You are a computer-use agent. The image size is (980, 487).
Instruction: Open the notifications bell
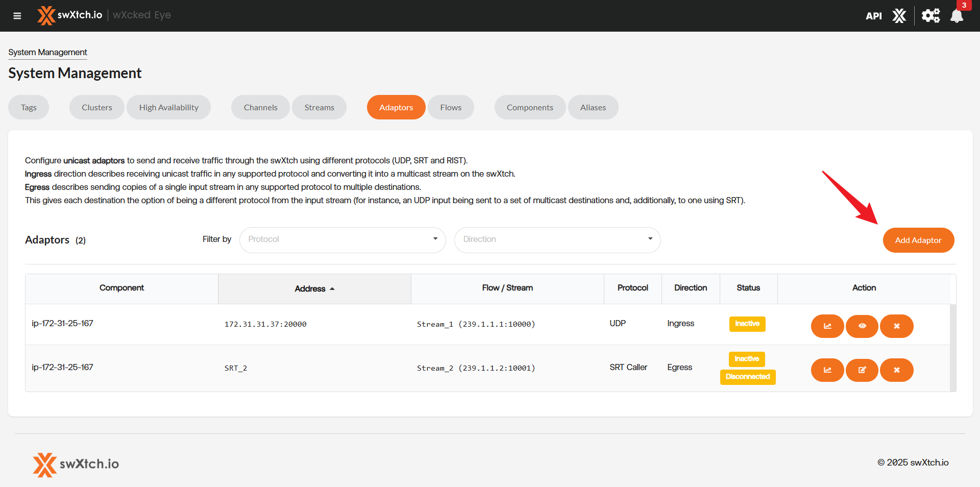[957, 16]
